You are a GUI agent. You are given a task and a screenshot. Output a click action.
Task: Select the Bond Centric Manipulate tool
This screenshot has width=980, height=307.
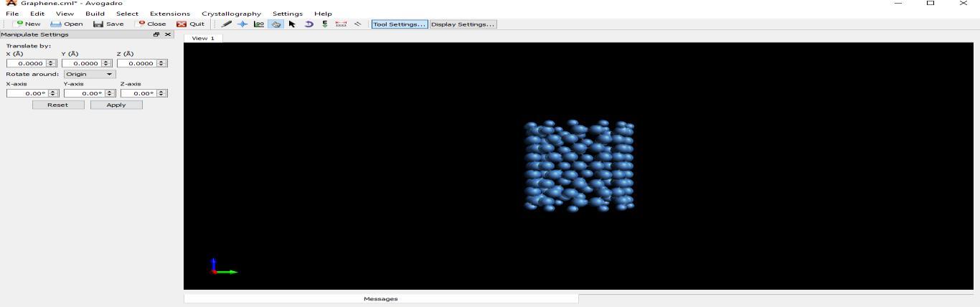259,24
